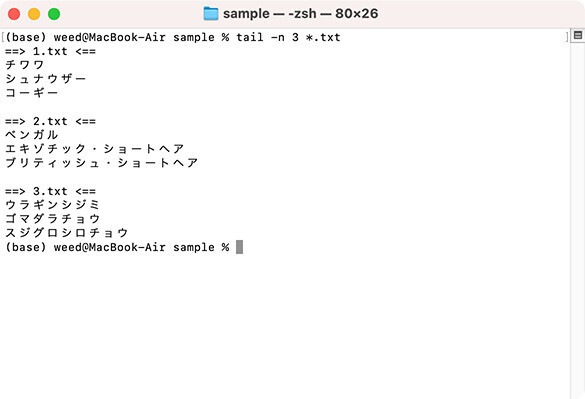Minimize the window using yellow button
Screen dimensions: 585x399
coord(34,14)
